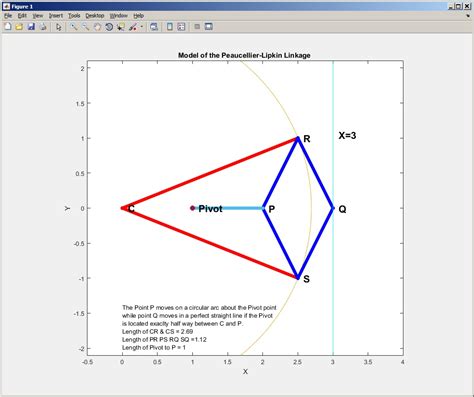This screenshot has height=397, width=474.
Task: Click the Hide Plot Tools icon
Action: click(x=197, y=27)
